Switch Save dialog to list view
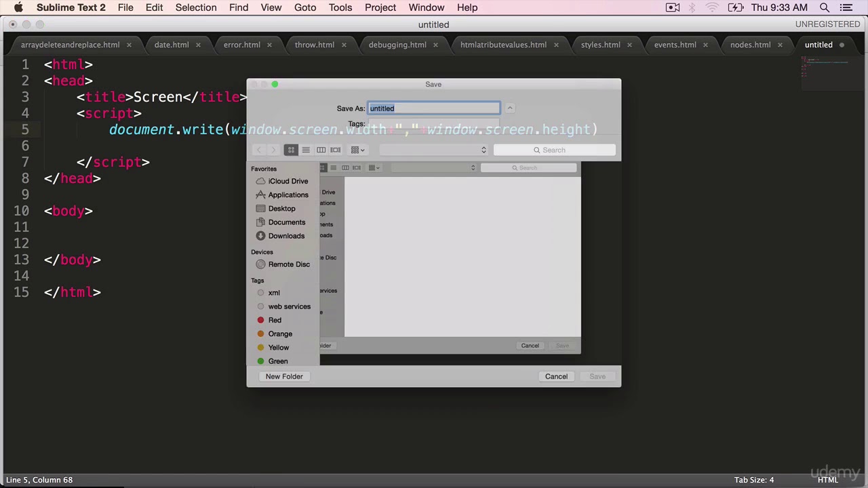The width and height of the screenshot is (868, 488). [306, 150]
